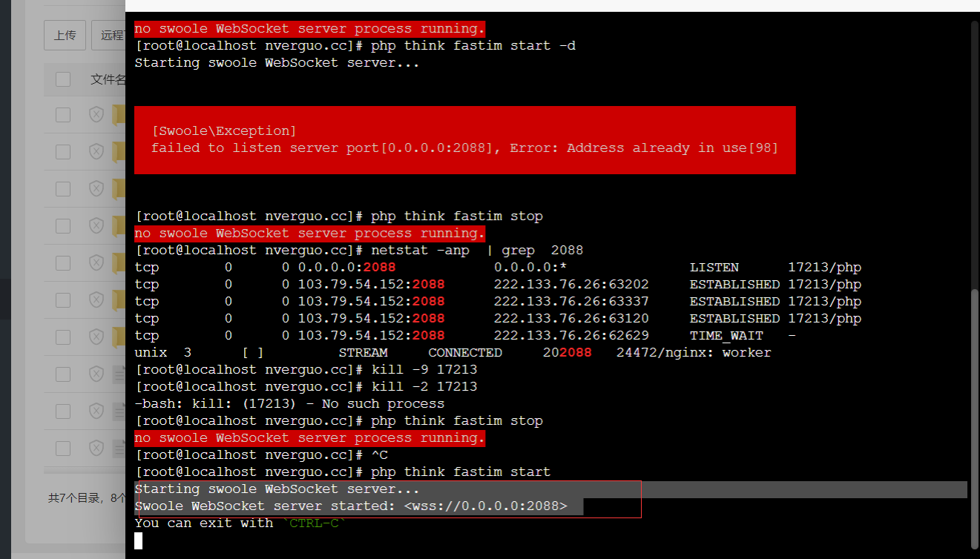The image size is (980, 559).
Task: Click the "24472/nginx: worker" process text
Action: [694, 353]
